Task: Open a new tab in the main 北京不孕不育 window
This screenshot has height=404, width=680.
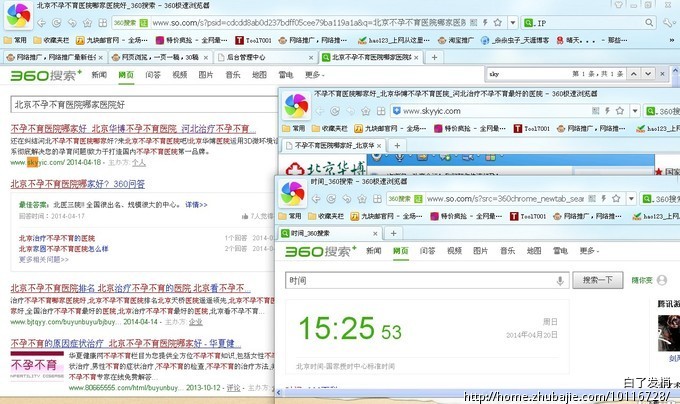Action: point(434,57)
